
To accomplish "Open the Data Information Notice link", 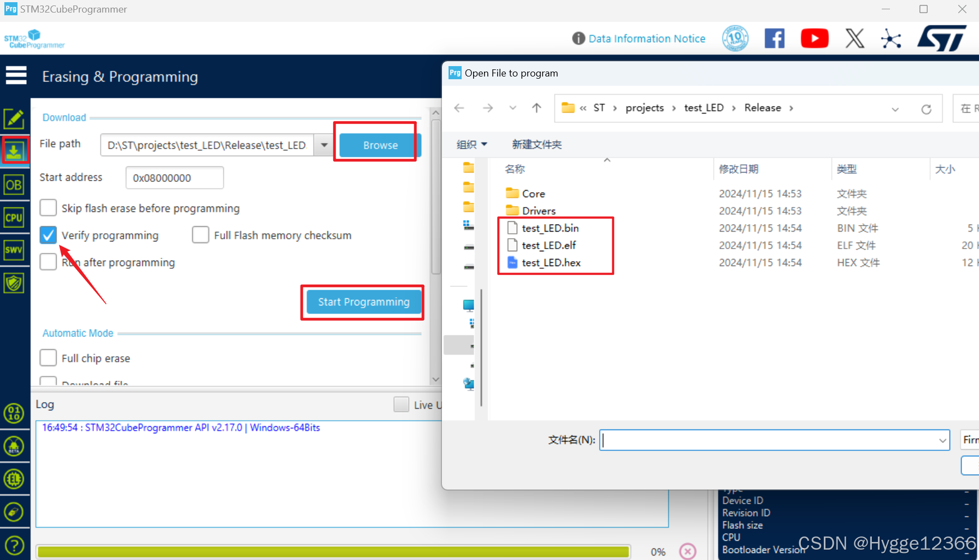I will pyautogui.click(x=647, y=38).
